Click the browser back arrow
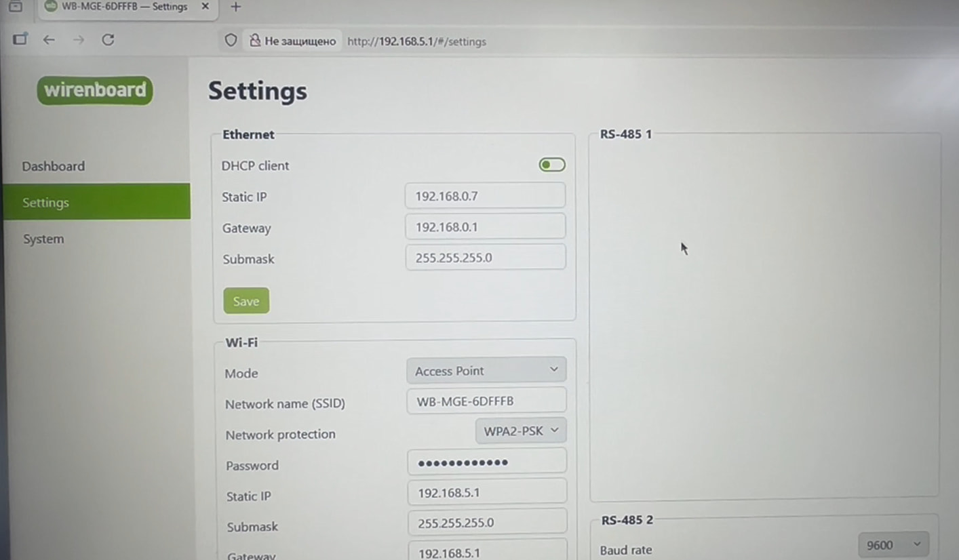This screenshot has width=959, height=560. coord(49,40)
